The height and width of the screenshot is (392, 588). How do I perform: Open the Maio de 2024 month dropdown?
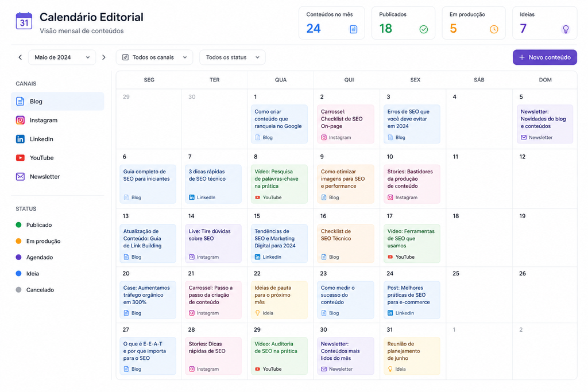(x=62, y=57)
